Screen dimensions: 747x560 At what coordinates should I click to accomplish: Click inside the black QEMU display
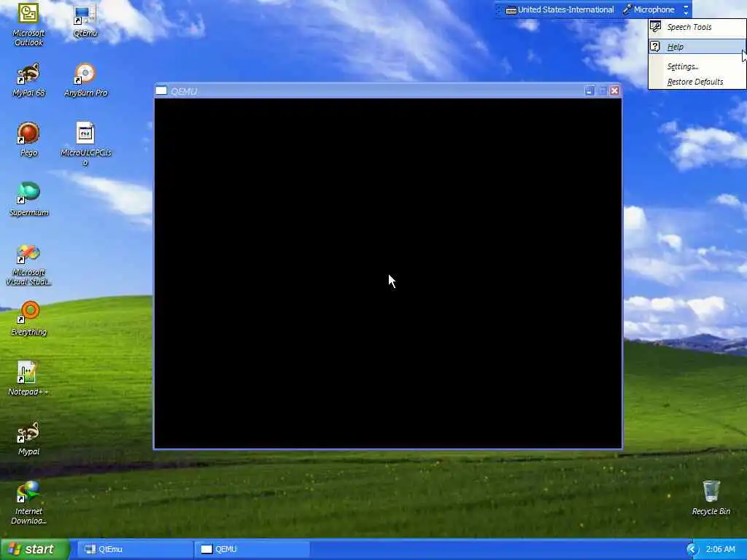coord(388,273)
